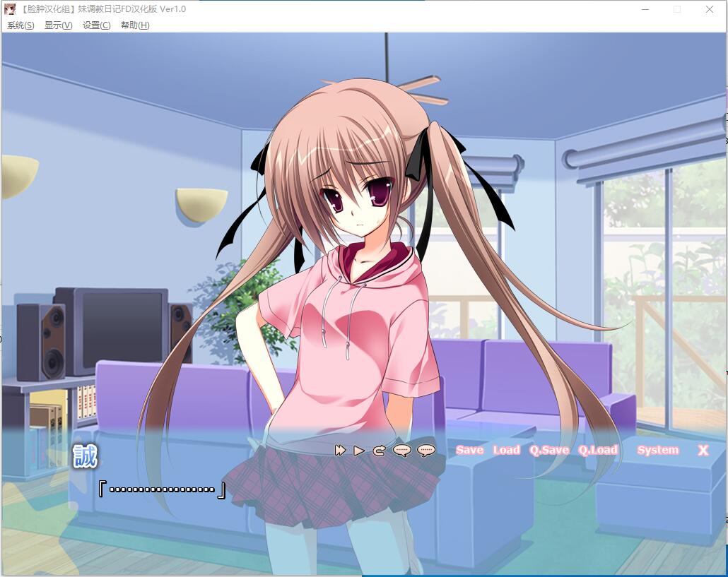The image size is (728, 577).
Task: Open the 帮助(H) menu
Action: (135, 25)
